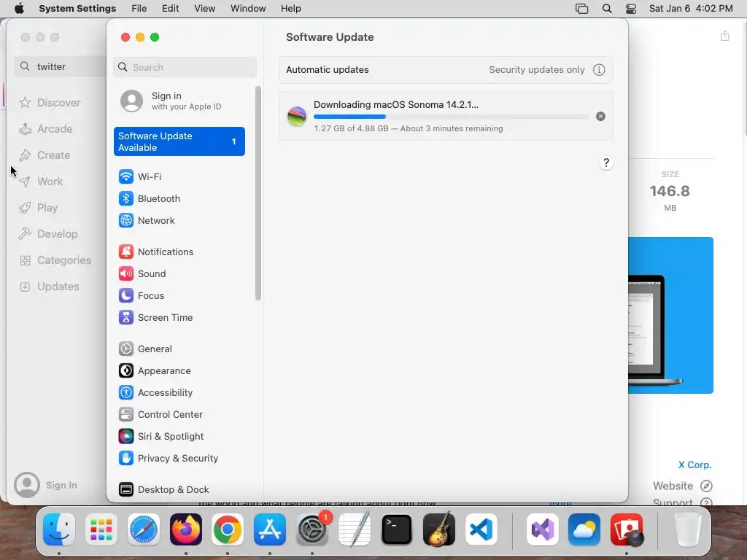
Task: Open the System Settings app menu
Action: tap(77, 9)
